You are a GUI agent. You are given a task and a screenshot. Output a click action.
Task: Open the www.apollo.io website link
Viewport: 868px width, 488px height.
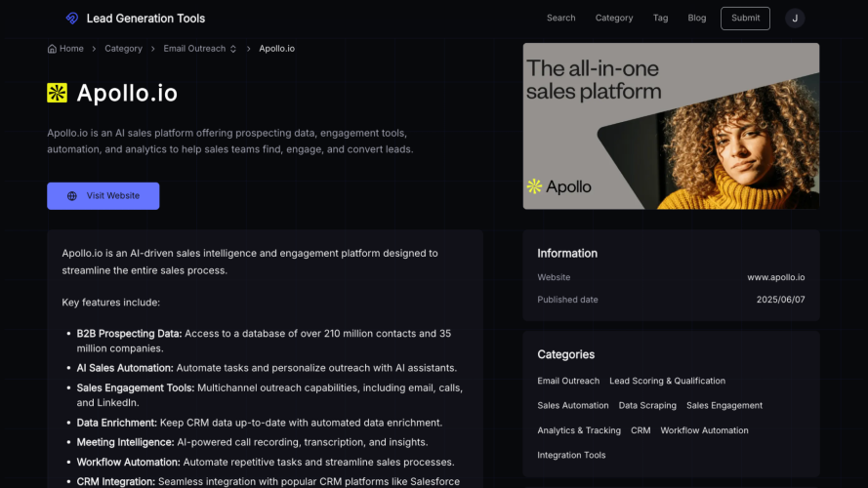tap(775, 277)
